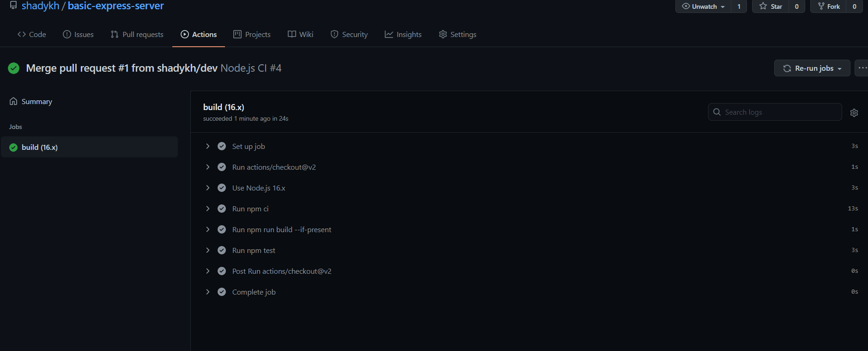Viewport: 868px width, 351px height.
Task: Click the 'Run npm ci' step label
Action: (250, 209)
